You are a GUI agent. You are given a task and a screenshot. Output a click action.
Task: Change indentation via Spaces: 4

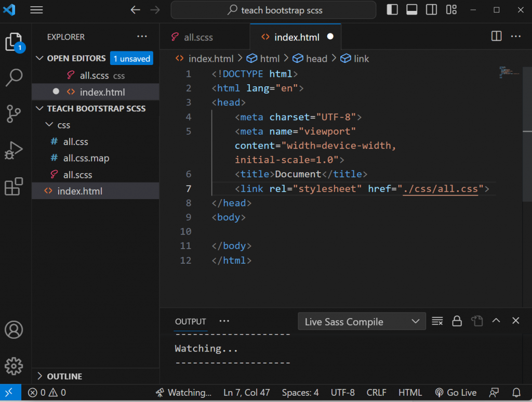[x=300, y=393]
